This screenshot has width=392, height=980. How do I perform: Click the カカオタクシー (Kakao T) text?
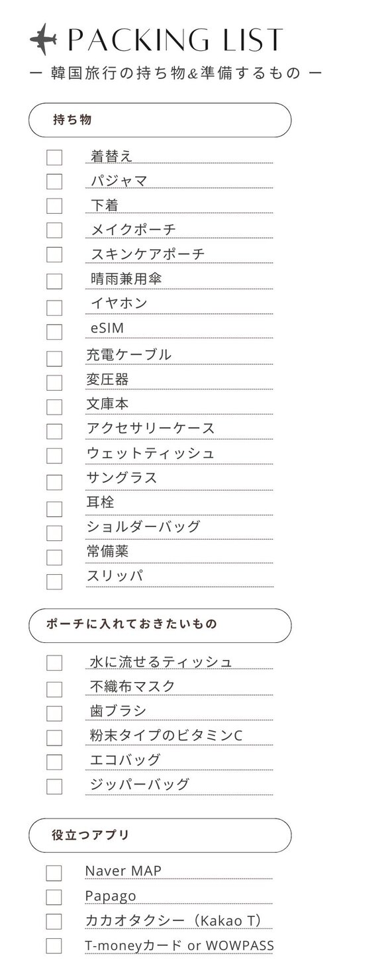(175, 921)
